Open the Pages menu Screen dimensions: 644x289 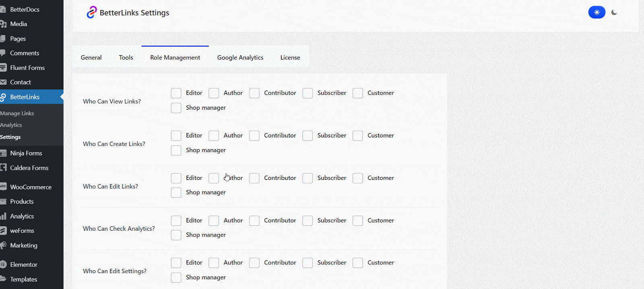coord(18,39)
